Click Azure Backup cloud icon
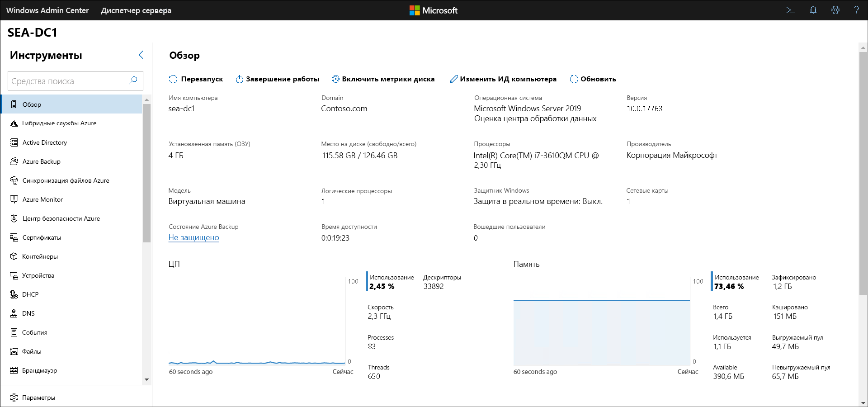Image resolution: width=868 pixels, height=407 pixels. click(x=14, y=161)
